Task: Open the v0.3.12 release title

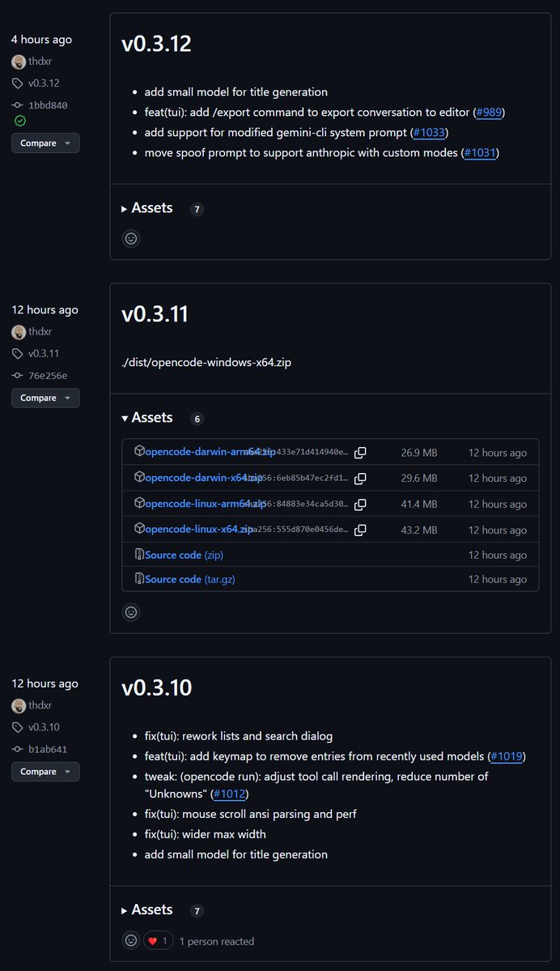Action: point(156,44)
